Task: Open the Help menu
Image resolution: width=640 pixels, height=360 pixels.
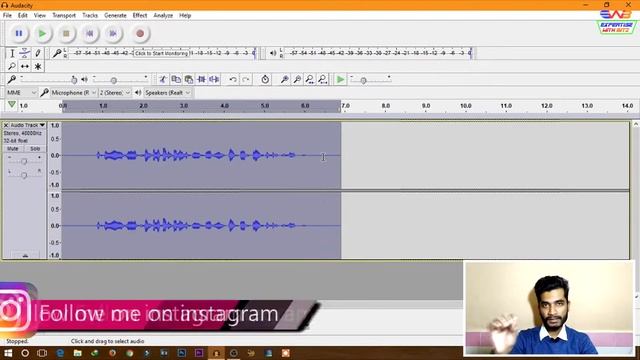Action: [x=185, y=16]
